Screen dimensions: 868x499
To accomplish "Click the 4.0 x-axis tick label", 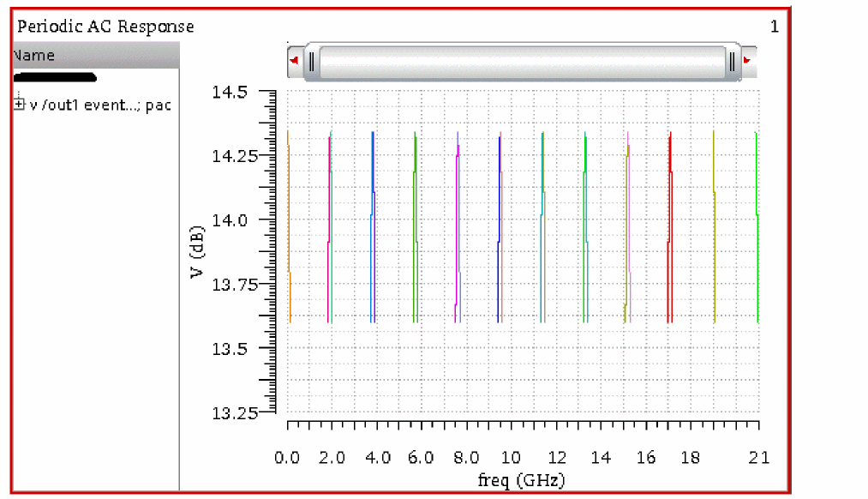I will click(378, 458).
